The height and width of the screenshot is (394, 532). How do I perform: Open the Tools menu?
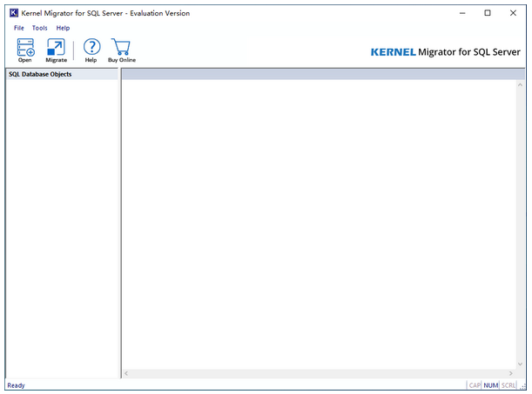click(40, 28)
